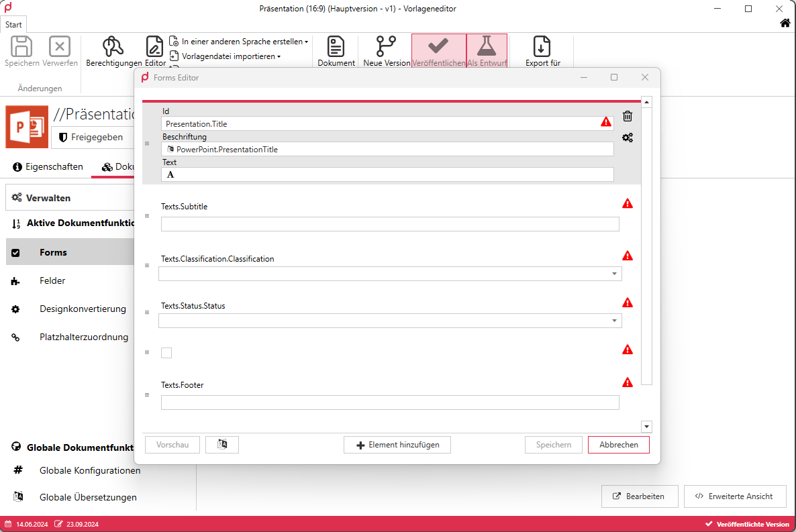This screenshot has width=796, height=532.
Task: Click Vorschau button
Action: click(x=172, y=445)
